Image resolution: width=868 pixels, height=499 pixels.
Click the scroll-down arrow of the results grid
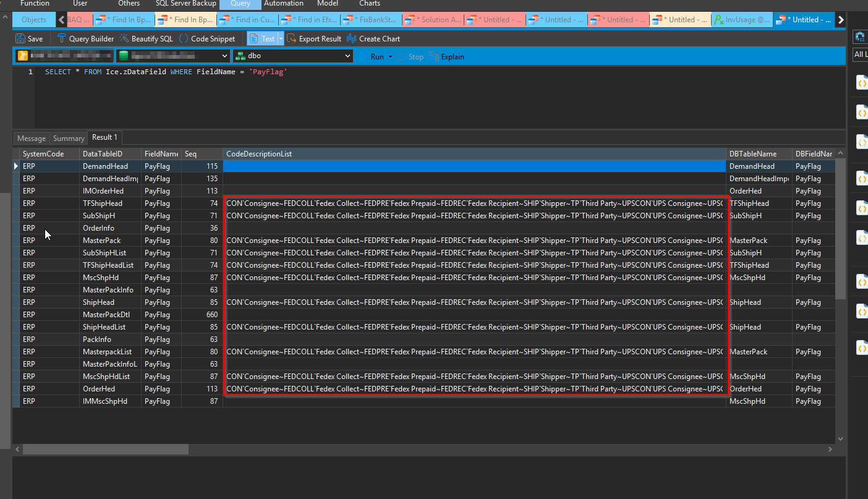coord(840,438)
